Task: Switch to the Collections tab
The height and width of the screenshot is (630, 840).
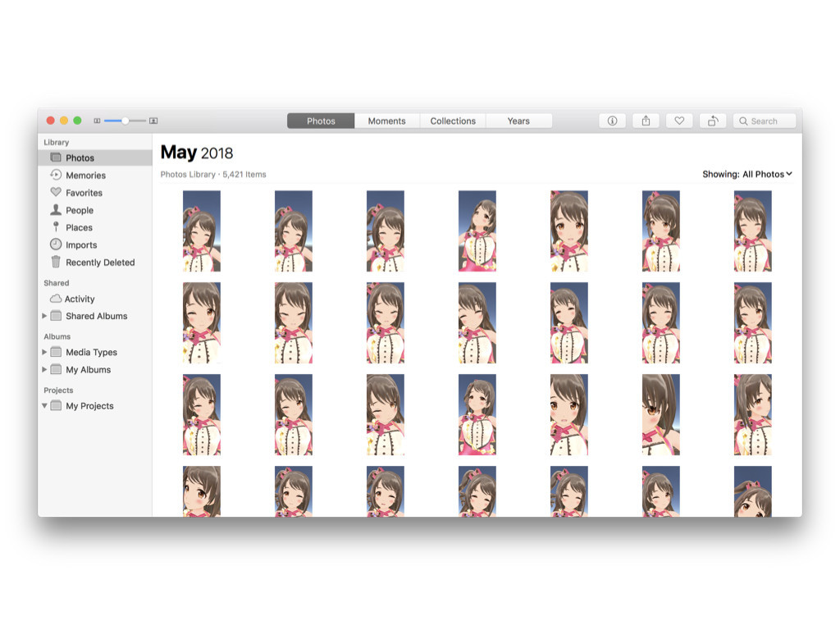Action: [453, 121]
